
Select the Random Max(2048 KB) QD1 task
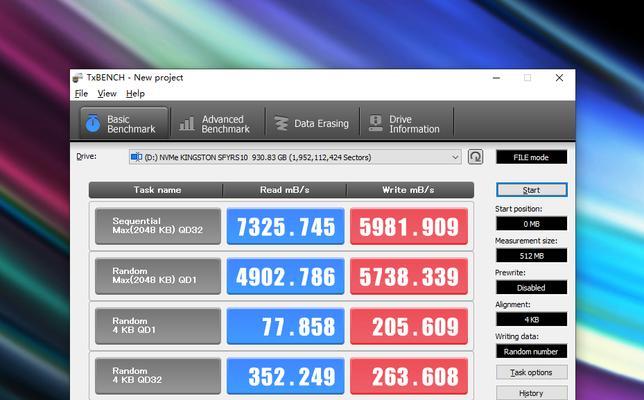click(x=158, y=276)
